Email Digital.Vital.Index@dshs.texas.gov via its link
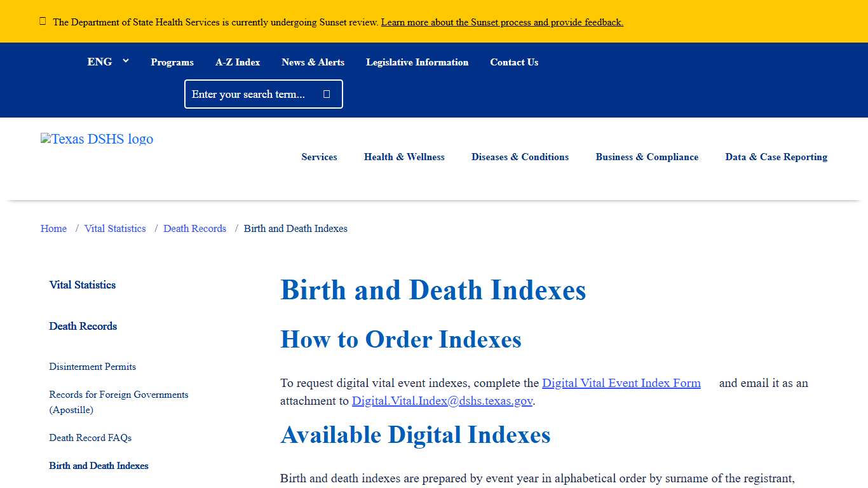The height and width of the screenshot is (488, 868). click(x=442, y=401)
